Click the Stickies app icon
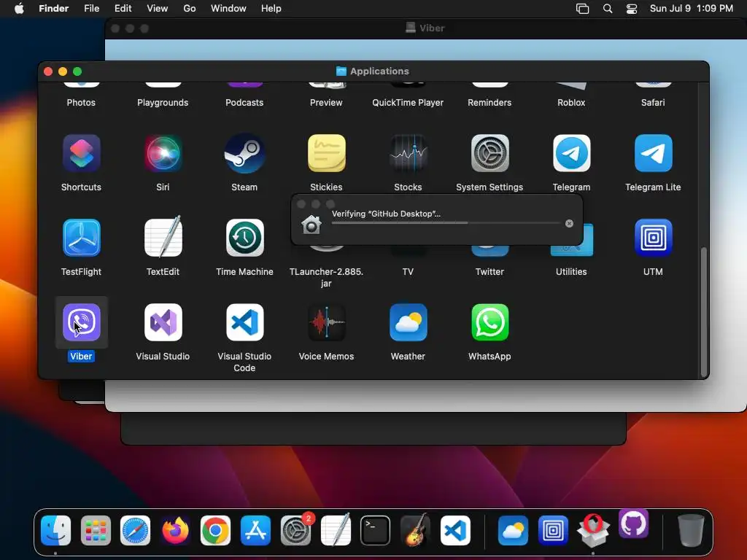Screen dimensions: 747x560 [x=326, y=153]
